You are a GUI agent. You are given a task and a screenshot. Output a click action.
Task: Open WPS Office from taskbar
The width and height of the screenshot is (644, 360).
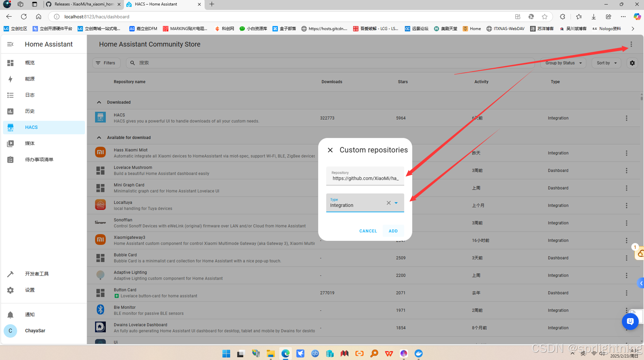coord(389,353)
